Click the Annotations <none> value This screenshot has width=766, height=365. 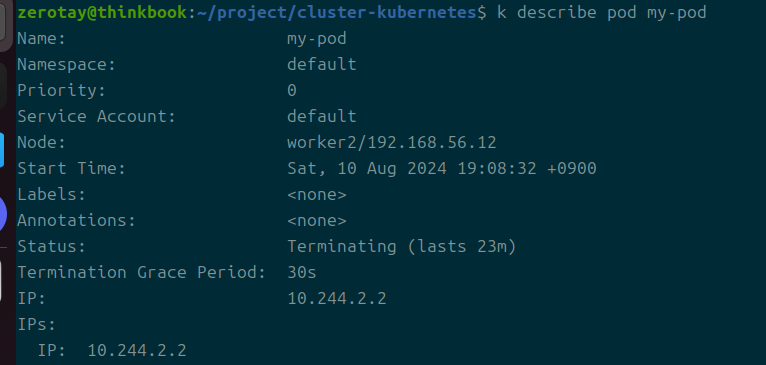pos(317,221)
